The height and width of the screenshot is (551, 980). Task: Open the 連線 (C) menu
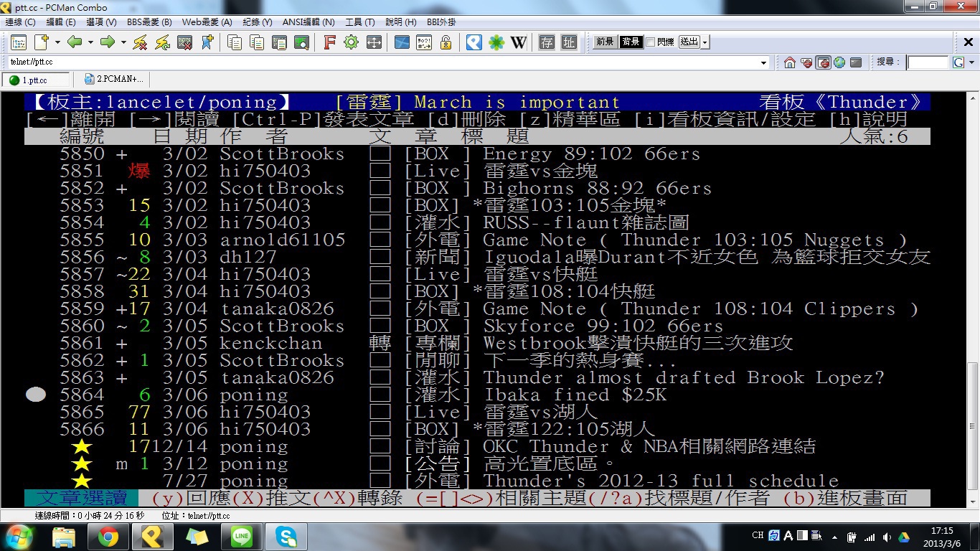(x=20, y=22)
